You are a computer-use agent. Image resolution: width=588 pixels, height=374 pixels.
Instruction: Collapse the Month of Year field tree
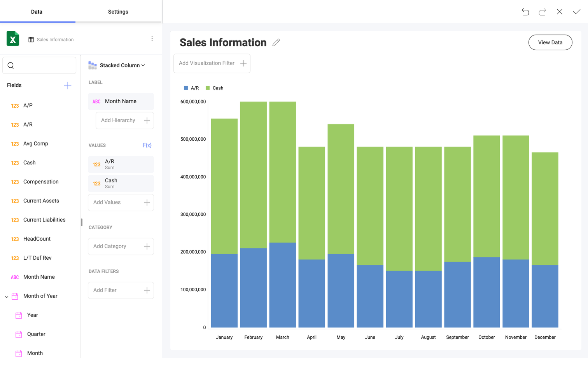tap(7, 297)
